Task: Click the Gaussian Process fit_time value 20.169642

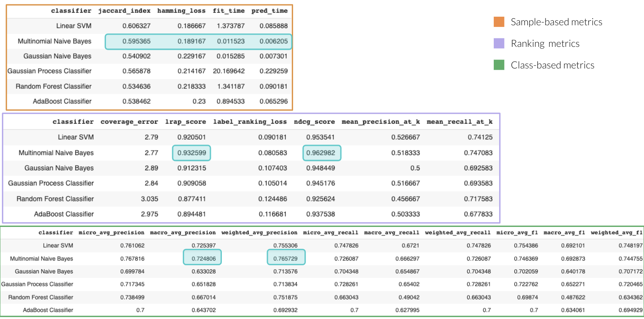Action: 229,71
